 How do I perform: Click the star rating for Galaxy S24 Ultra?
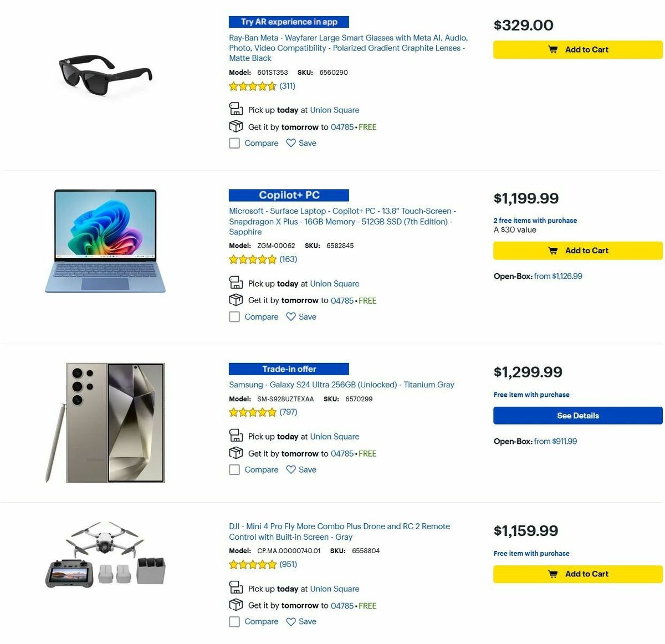tap(252, 412)
